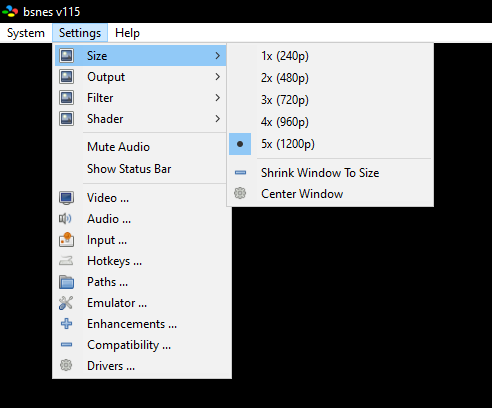Toggle Mute Audio option
The height and width of the screenshot is (408, 492).
tap(140, 147)
